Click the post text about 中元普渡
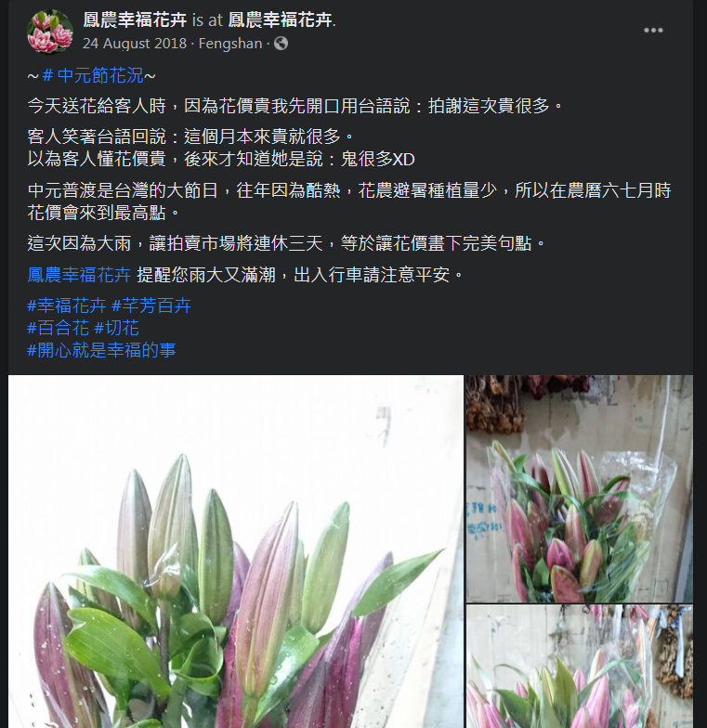The height and width of the screenshot is (728, 707). pos(349,201)
